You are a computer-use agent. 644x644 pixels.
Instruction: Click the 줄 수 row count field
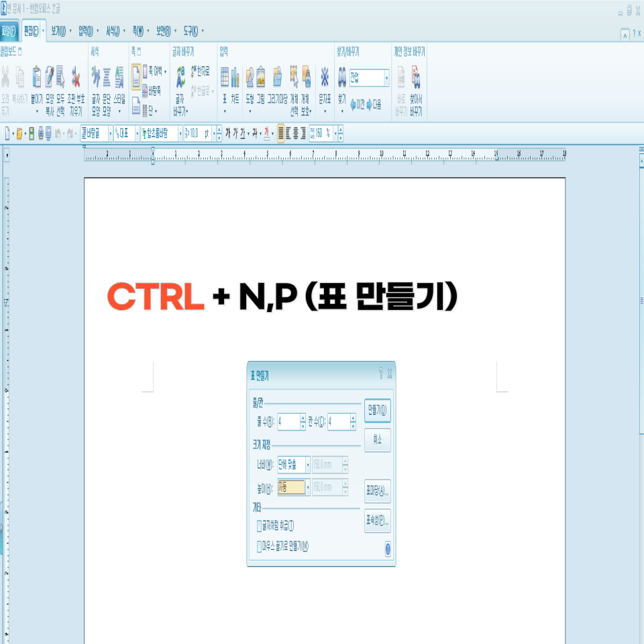click(x=288, y=421)
